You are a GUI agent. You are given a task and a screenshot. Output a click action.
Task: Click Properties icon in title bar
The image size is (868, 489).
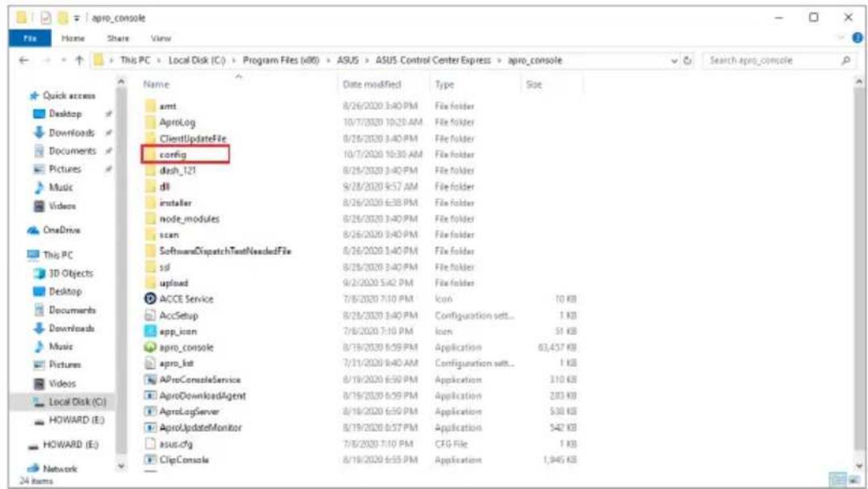click(x=46, y=18)
